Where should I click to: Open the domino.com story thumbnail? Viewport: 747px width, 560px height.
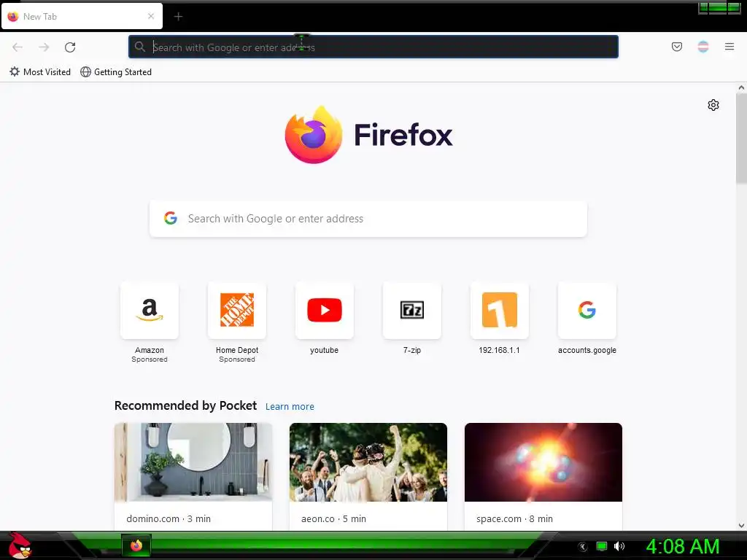coord(193,462)
